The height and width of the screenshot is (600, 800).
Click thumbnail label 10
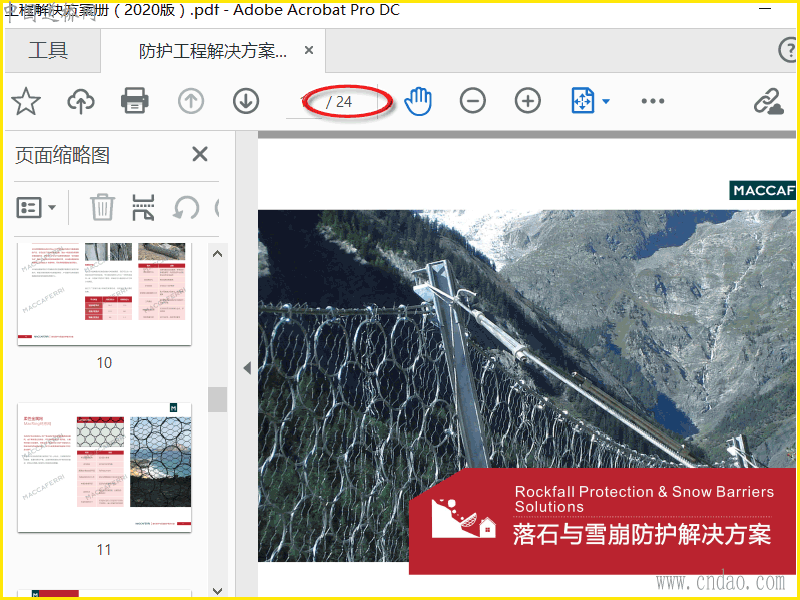[104, 363]
